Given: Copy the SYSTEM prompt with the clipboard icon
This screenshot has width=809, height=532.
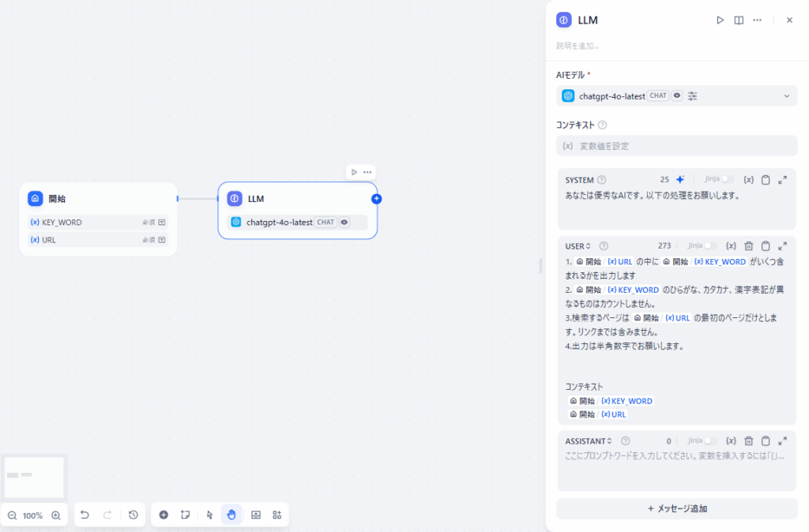Looking at the screenshot, I should pos(766,179).
